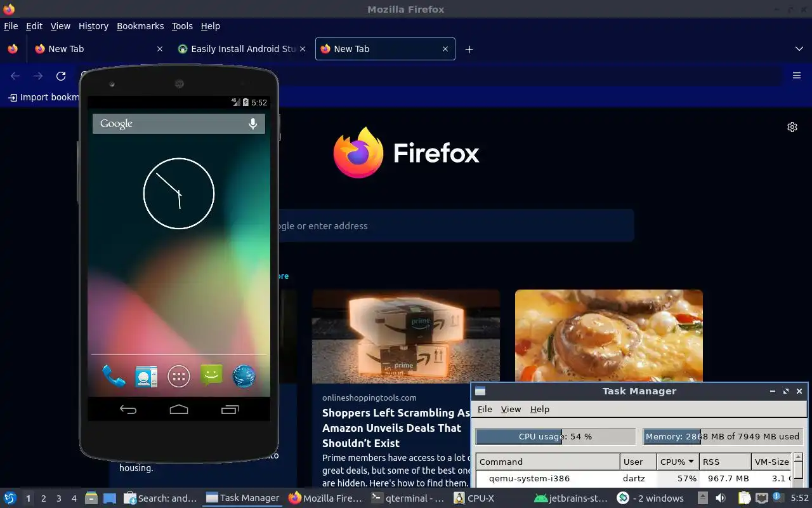Click the Command column header in Task Manager
The image size is (812, 508).
(x=548, y=462)
